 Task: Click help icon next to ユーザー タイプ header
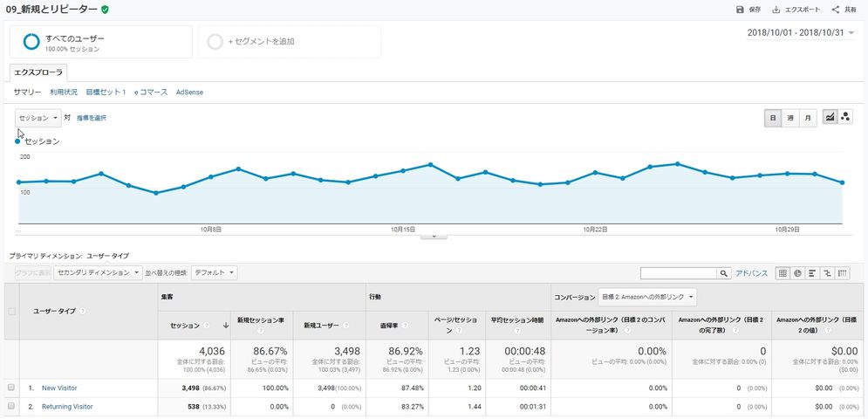tap(83, 312)
